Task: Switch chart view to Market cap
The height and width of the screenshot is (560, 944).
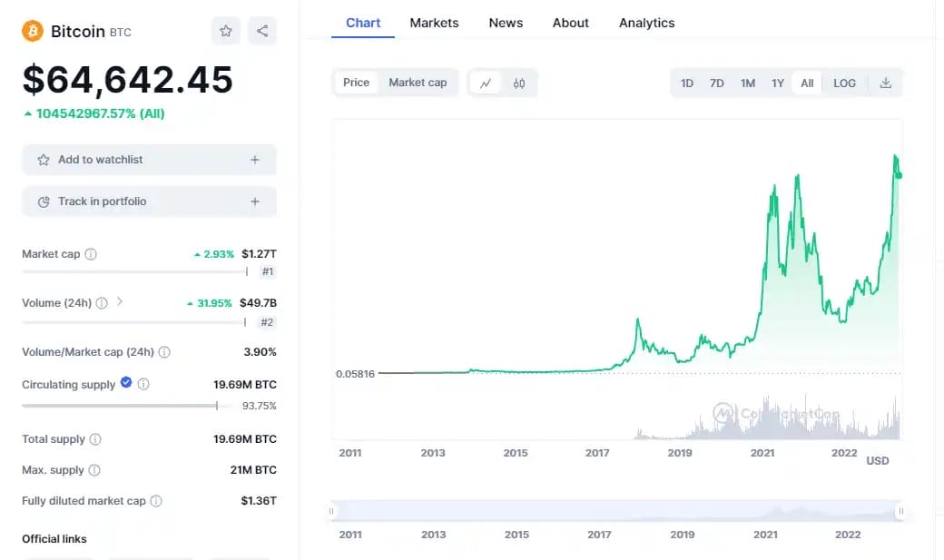Action: click(x=418, y=82)
